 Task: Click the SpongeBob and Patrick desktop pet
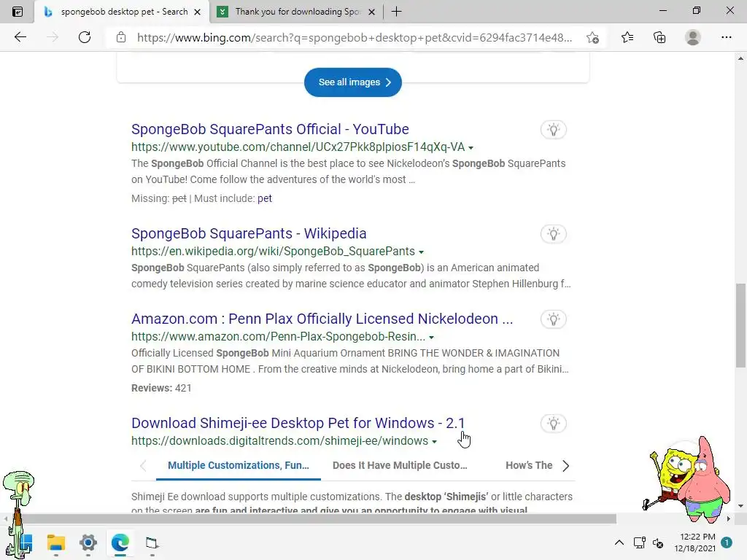[x=686, y=480]
